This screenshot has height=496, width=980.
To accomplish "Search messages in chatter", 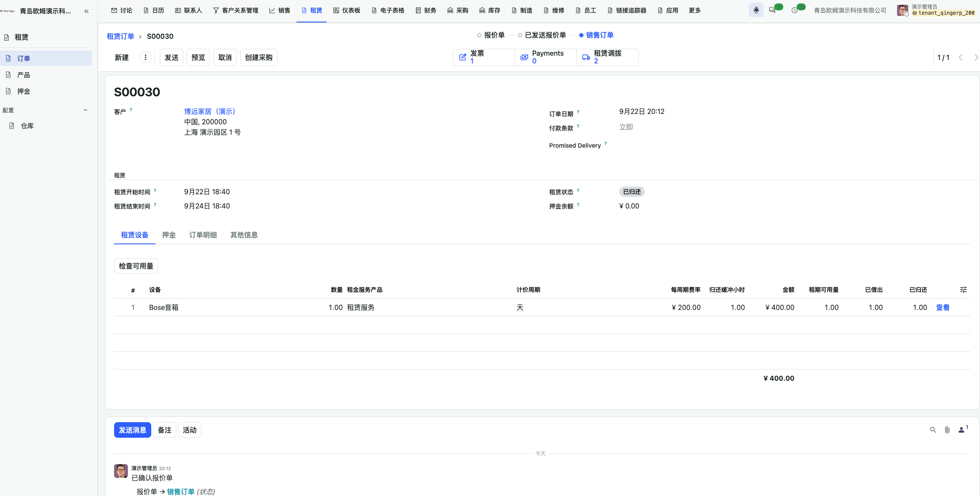I will pyautogui.click(x=933, y=430).
